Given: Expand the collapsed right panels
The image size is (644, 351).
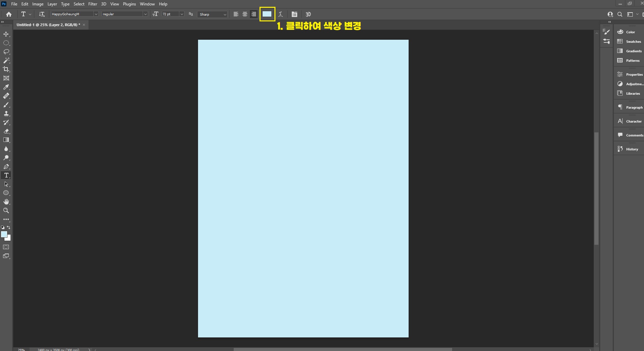Looking at the screenshot, I should coord(610,22).
